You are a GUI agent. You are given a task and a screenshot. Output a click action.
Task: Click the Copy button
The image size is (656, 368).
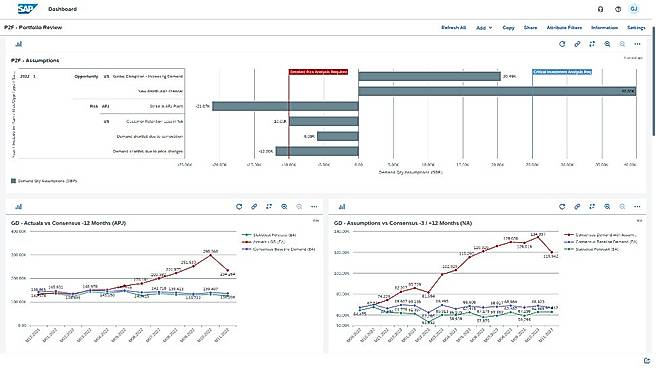(x=508, y=28)
